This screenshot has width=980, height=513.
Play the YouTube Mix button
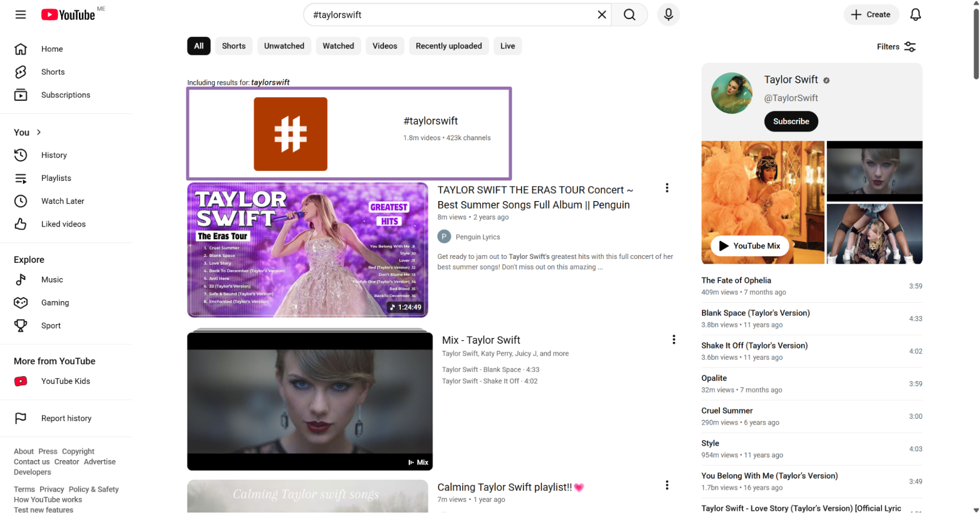750,246
